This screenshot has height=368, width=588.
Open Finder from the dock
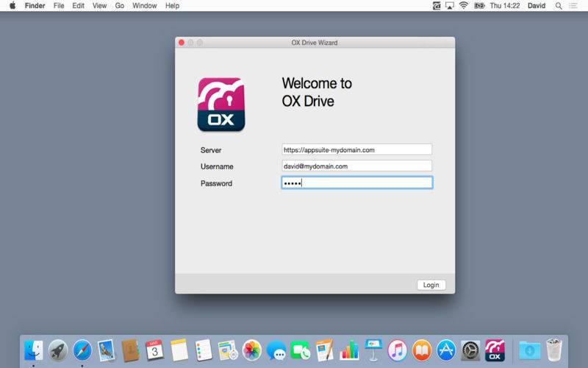(x=34, y=350)
